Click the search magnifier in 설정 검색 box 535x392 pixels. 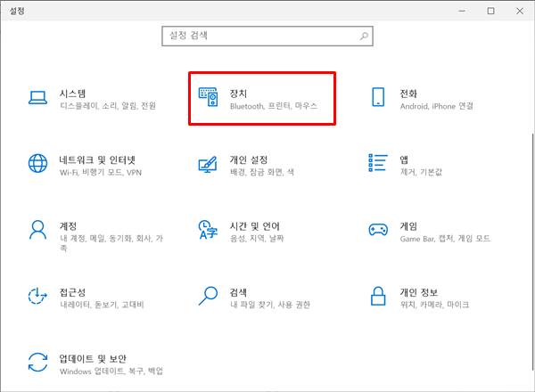[364, 36]
